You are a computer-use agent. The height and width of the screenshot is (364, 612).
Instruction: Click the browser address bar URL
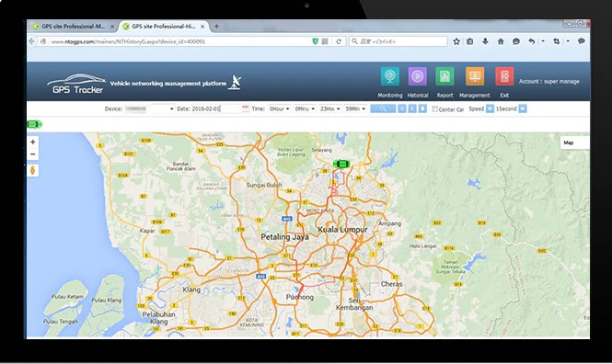128,41
